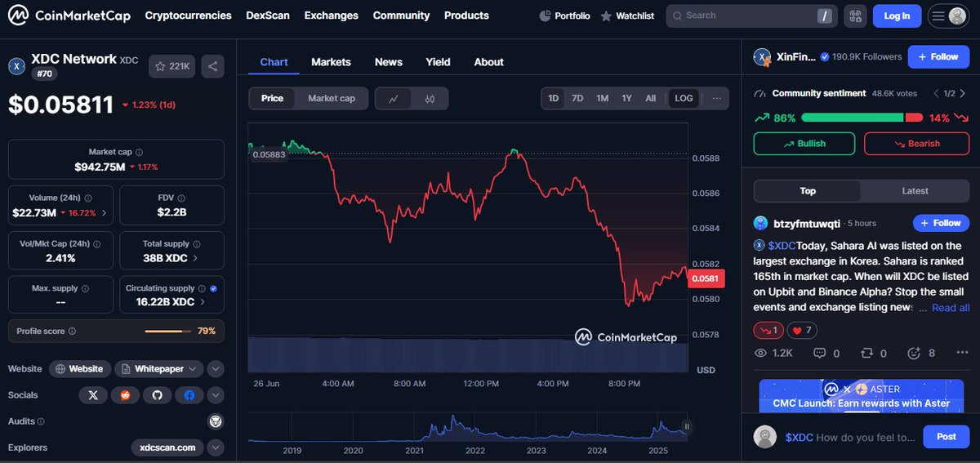Click Profile score info icon

[72, 331]
